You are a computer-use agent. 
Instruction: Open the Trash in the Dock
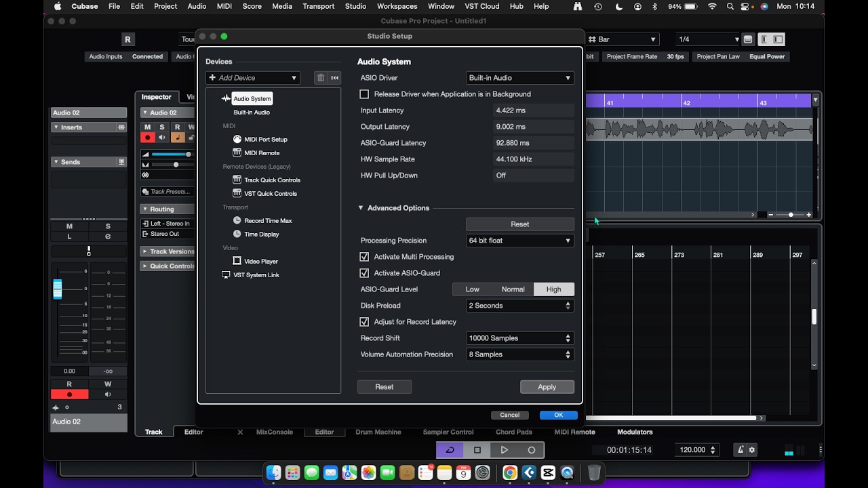(594, 472)
